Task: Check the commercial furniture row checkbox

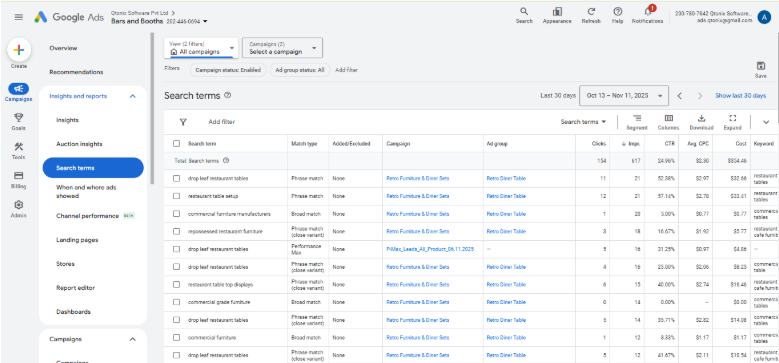Action: pyautogui.click(x=176, y=338)
